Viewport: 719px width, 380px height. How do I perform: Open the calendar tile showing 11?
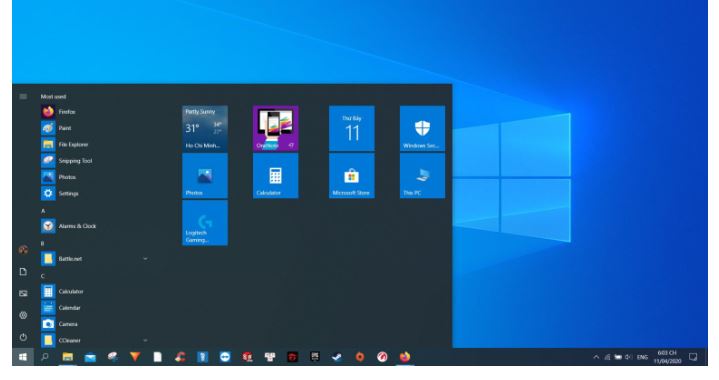click(352, 129)
